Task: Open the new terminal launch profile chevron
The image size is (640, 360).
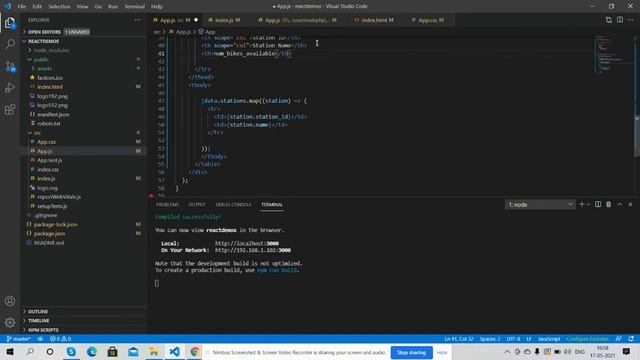Action: point(588,204)
